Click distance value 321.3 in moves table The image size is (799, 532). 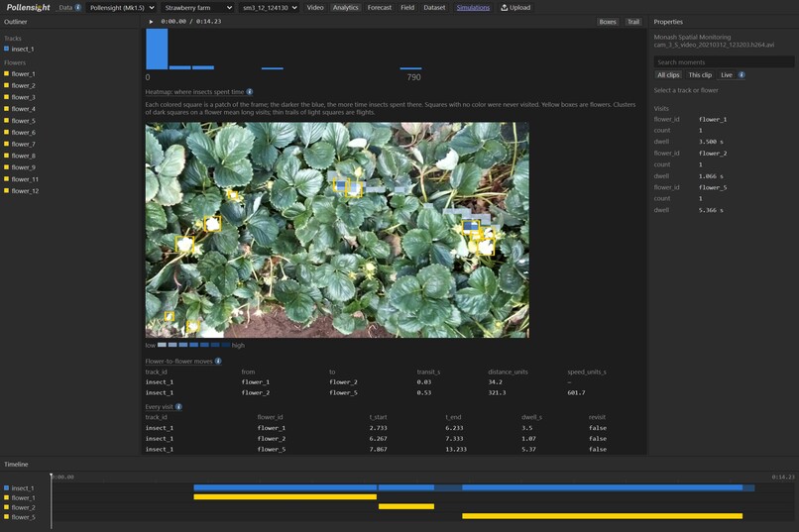point(497,392)
